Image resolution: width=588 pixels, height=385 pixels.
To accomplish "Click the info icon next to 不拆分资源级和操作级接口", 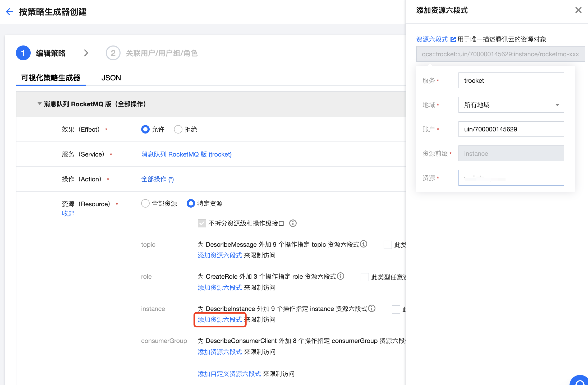I will pyautogui.click(x=293, y=223).
